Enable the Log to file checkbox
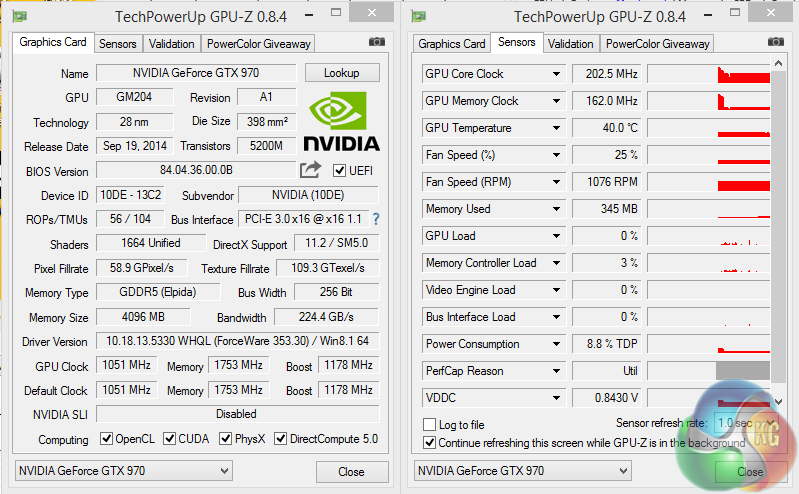This screenshot has width=799, height=494. click(x=431, y=425)
